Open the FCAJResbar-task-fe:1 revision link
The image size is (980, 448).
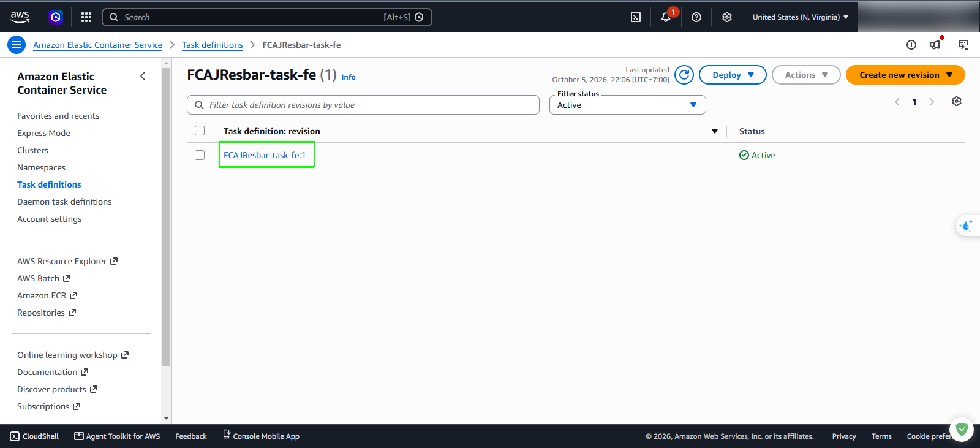(265, 155)
